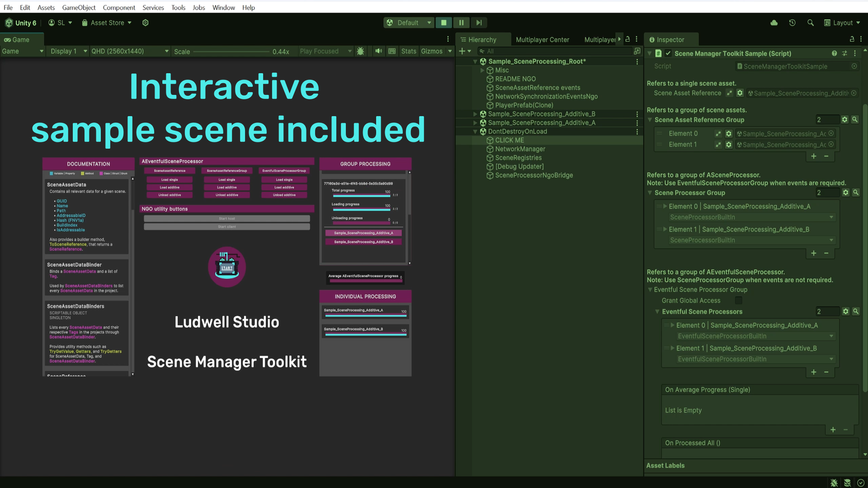Image resolution: width=868 pixels, height=488 pixels.
Task: Click the Hierarchy search in scene picker icon
Action: 637,52
